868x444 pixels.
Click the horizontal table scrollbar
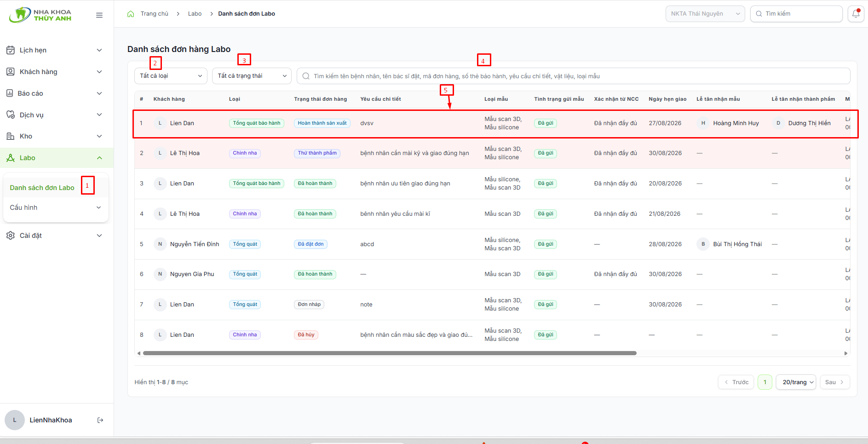pyautogui.click(x=390, y=353)
